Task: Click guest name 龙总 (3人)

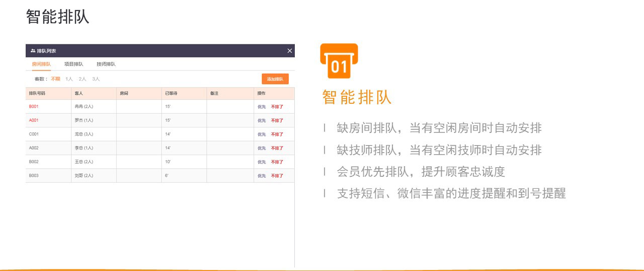Action: 84,134
